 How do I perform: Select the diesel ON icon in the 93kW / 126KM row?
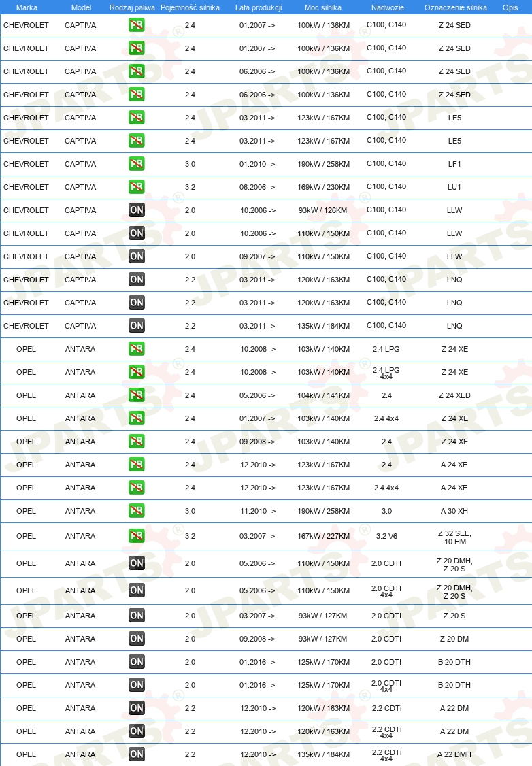click(x=136, y=210)
